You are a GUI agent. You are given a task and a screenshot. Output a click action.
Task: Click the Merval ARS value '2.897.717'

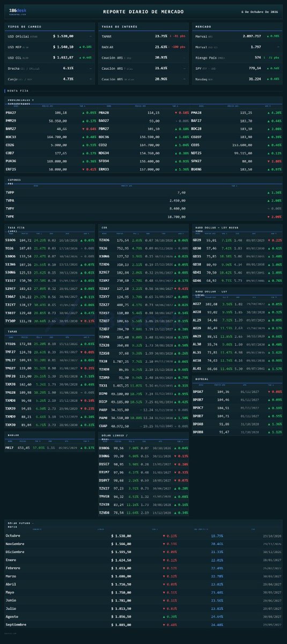tap(251, 36)
